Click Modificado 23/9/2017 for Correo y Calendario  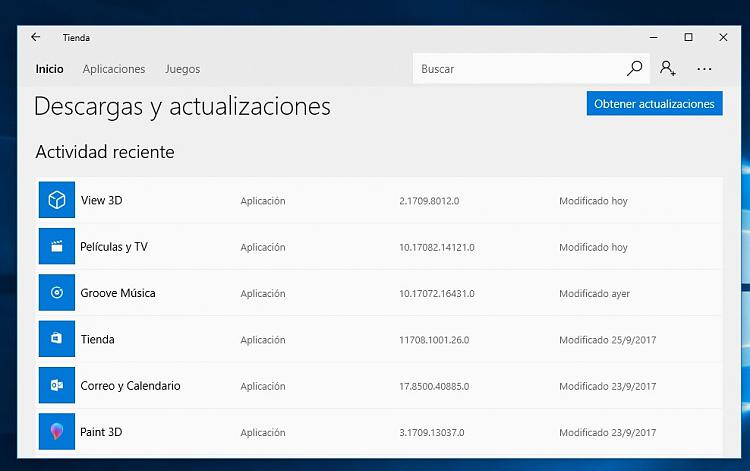(x=607, y=386)
